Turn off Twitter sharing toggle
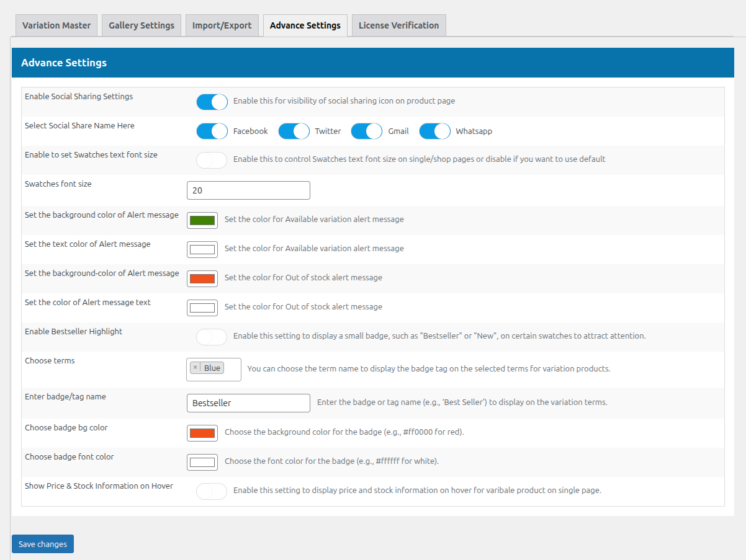The height and width of the screenshot is (560, 746). point(294,131)
